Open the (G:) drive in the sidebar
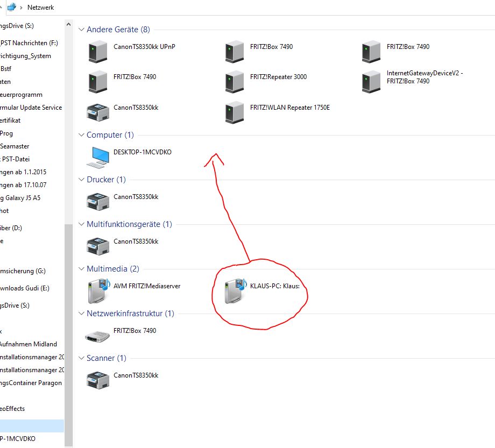 tap(23, 271)
